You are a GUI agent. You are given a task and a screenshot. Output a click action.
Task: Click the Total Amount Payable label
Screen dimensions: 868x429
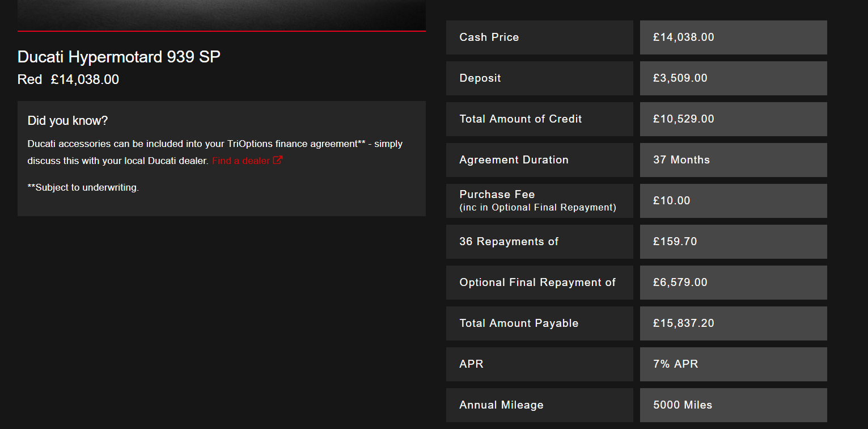(519, 323)
